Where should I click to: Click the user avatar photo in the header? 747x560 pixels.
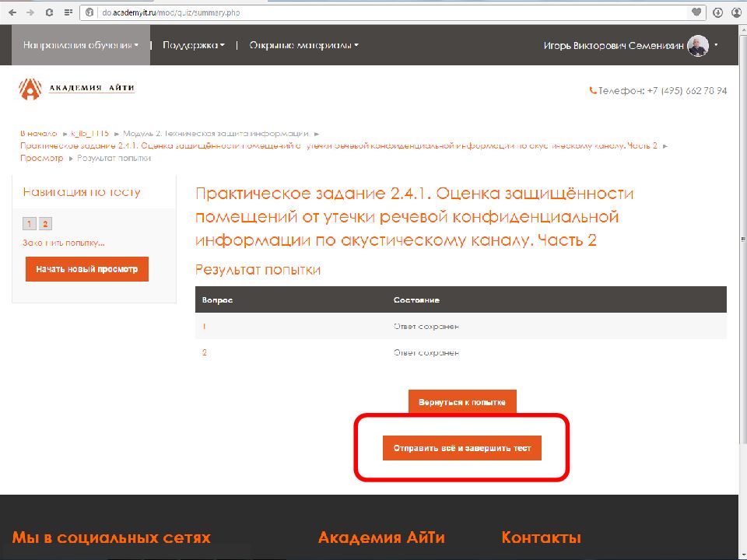[x=698, y=45]
